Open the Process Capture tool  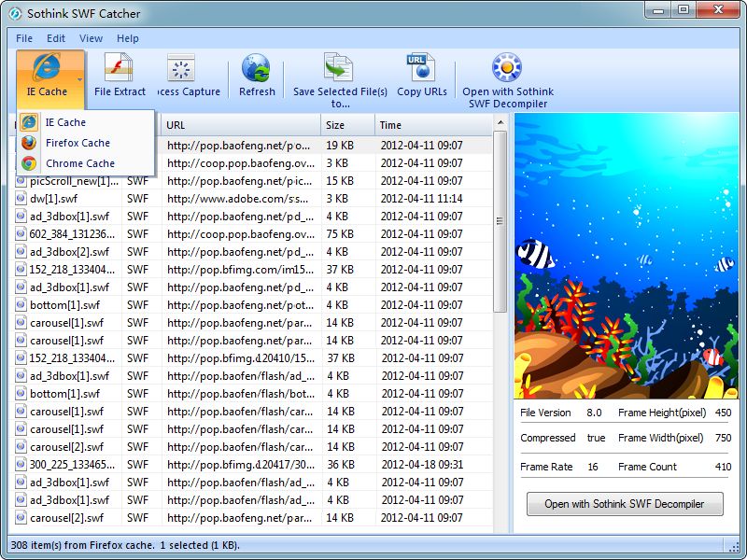[181, 68]
